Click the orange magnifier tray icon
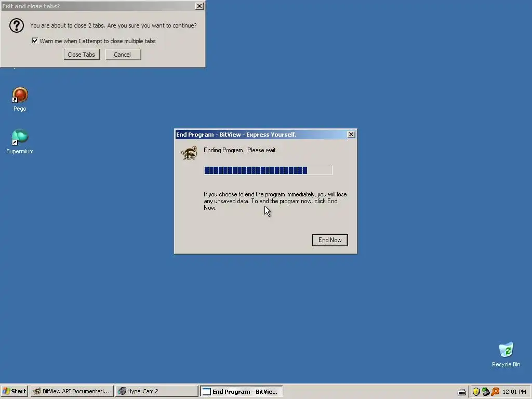532x399 pixels. coord(495,392)
